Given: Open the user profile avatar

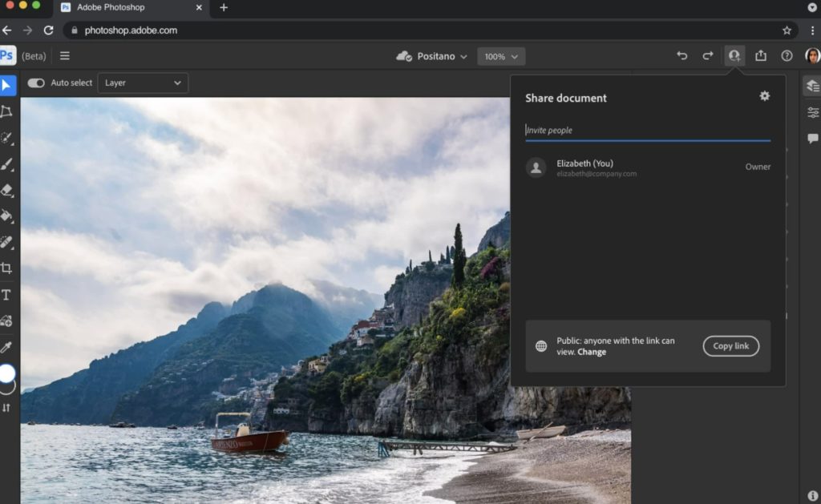Looking at the screenshot, I should coord(813,55).
